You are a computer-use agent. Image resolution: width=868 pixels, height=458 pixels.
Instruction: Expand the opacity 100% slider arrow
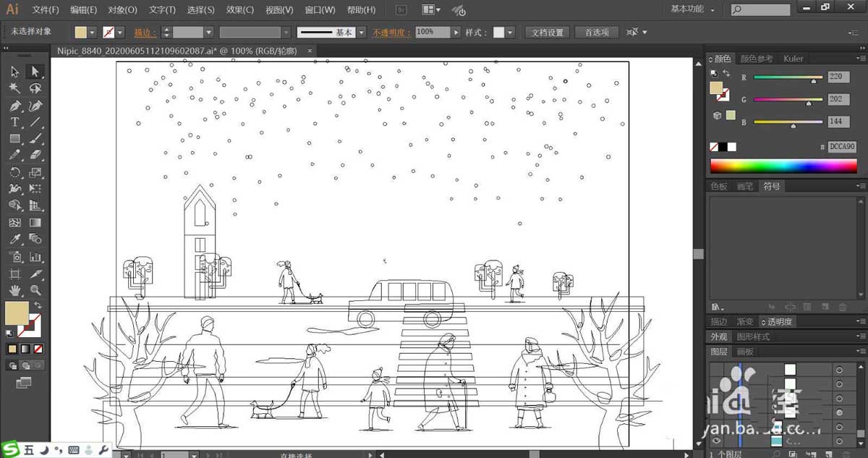point(456,33)
